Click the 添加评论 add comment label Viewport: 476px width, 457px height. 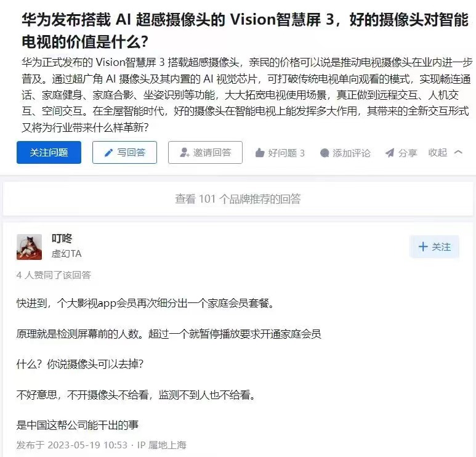(352, 153)
